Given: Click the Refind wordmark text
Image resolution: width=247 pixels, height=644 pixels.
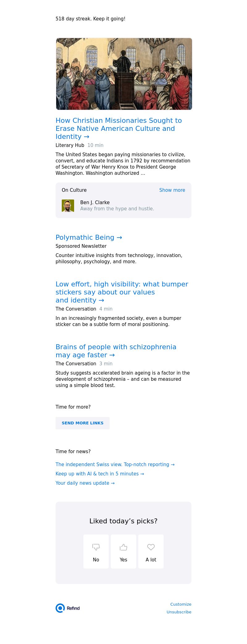Looking at the screenshot, I should pyautogui.click(x=73, y=608).
